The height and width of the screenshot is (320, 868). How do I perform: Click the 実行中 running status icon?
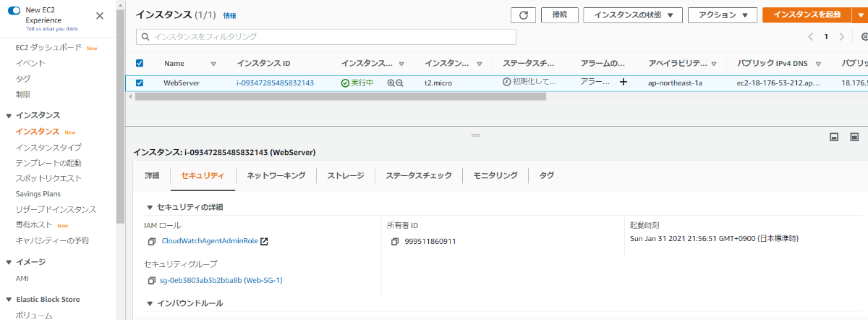345,83
